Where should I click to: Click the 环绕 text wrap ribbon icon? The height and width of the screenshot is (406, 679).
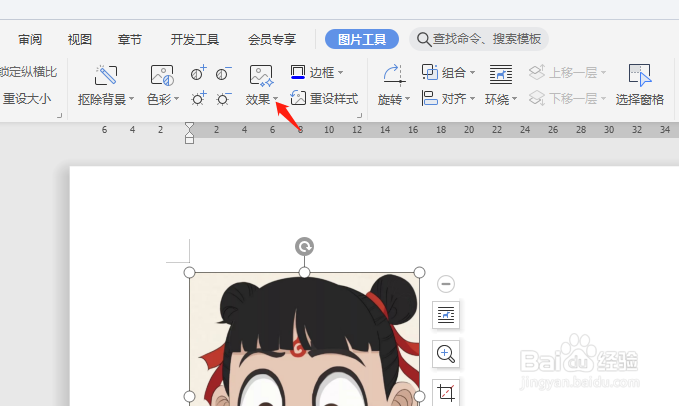click(501, 74)
